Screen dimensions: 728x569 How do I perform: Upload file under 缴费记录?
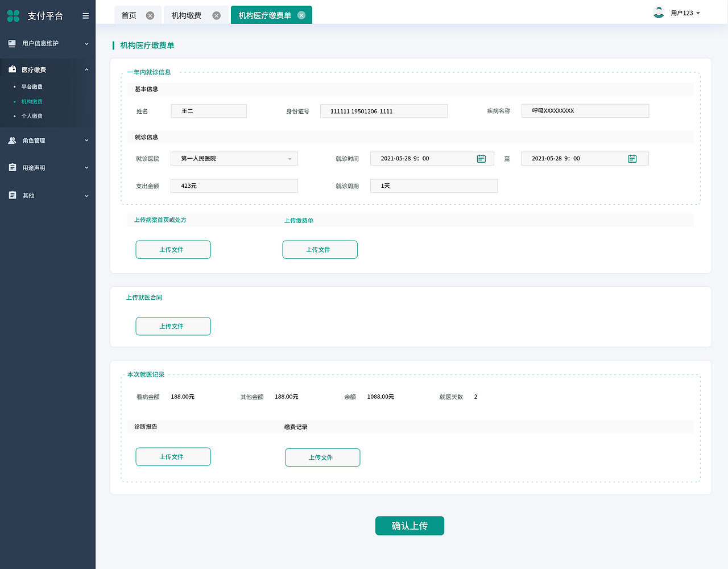pos(322,457)
